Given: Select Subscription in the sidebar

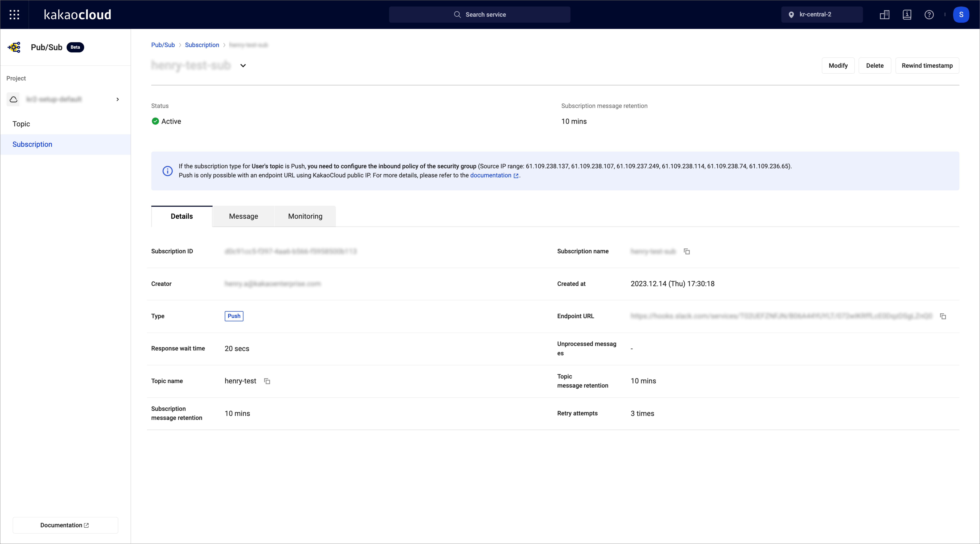Looking at the screenshot, I should point(65,144).
